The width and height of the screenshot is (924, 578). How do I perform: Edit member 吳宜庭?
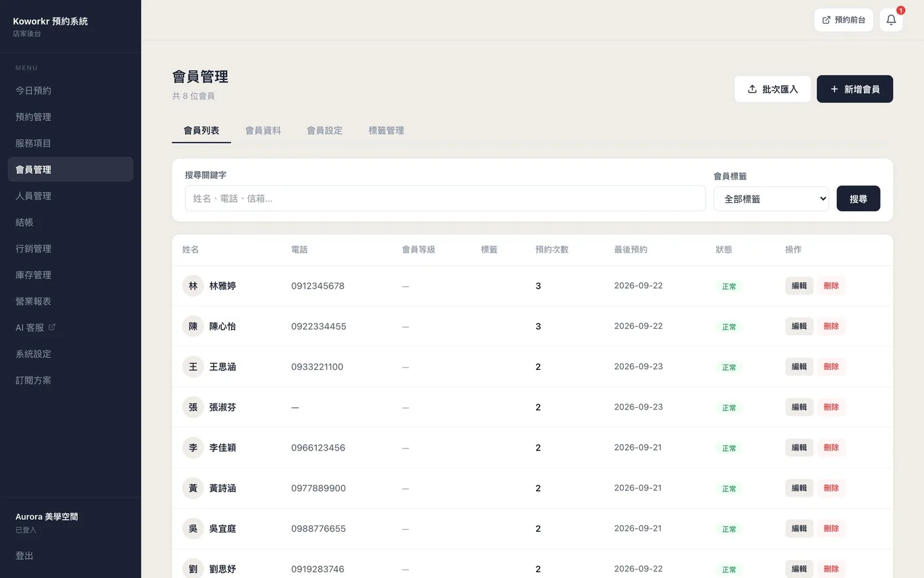pyautogui.click(x=799, y=528)
